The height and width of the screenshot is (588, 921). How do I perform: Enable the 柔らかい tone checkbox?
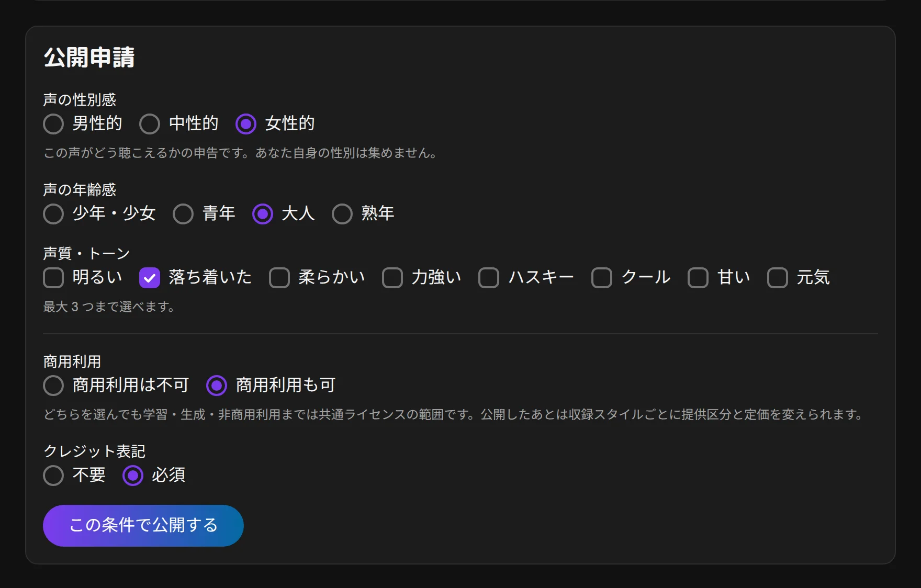click(279, 278)
